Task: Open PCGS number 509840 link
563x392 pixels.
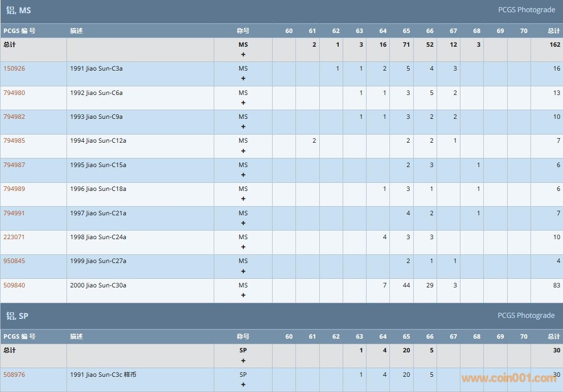Action: click(x=14, y=285)
